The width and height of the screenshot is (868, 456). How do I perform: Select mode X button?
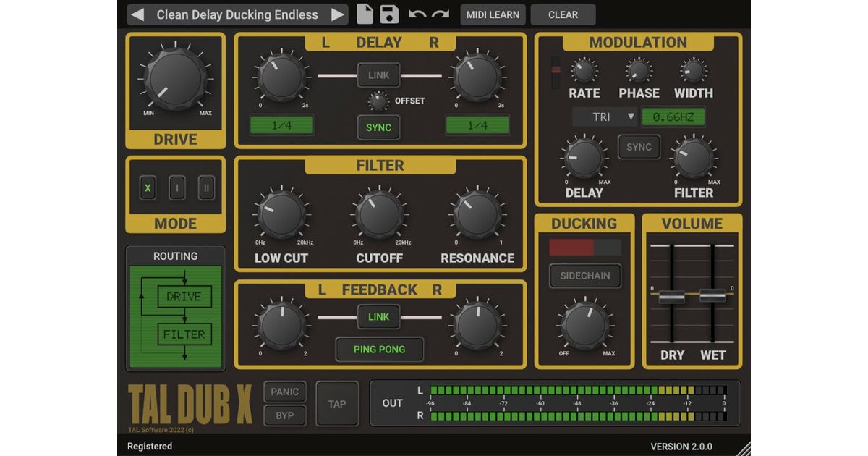coord(148,188)
